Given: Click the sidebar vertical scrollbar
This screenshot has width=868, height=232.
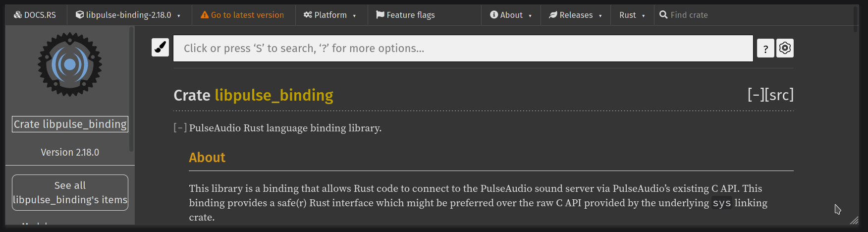Looking at the screenshot, I should tap(131, 89).
